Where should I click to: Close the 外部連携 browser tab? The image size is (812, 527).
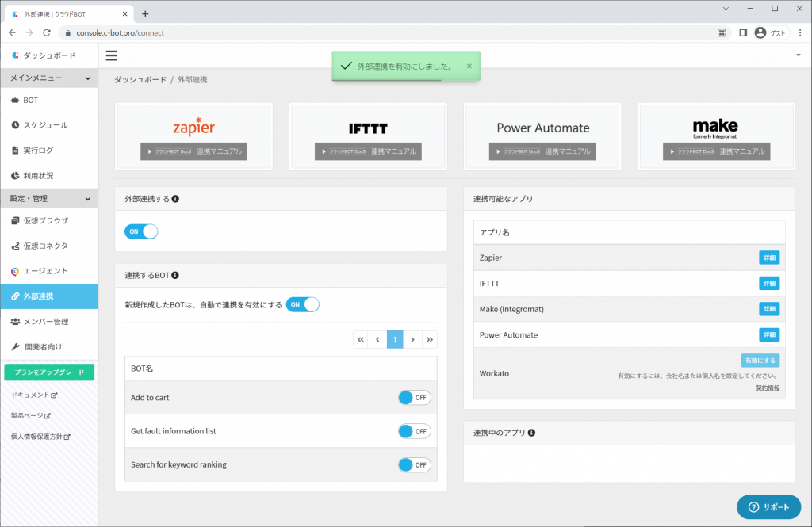pos(124,14)
